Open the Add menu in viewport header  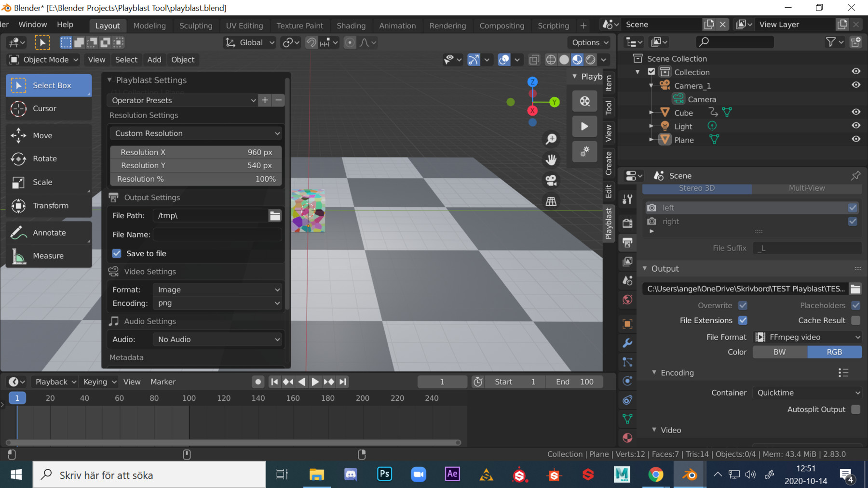click(154, 60)
